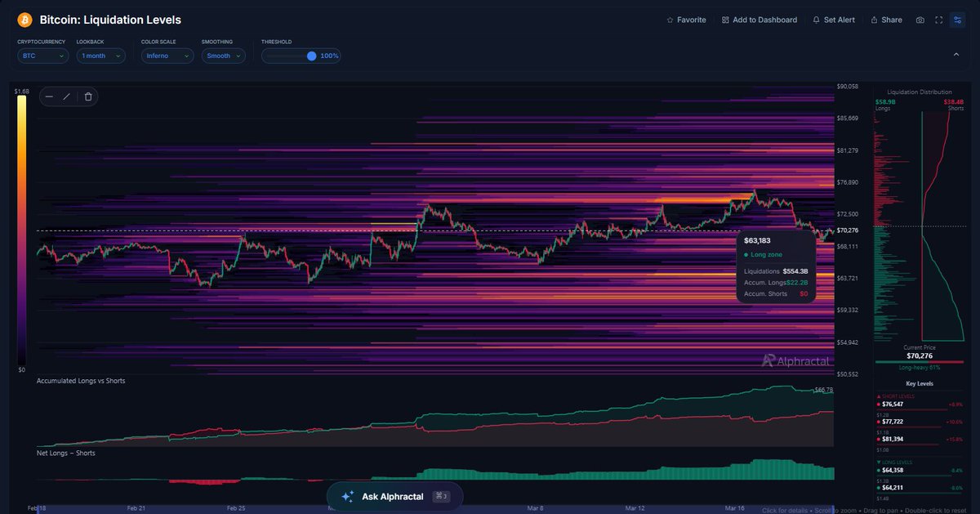This screenshot has height=514, width=980.
Task: Enter fullscreen mode for the chart
Action: click(938, 20)
